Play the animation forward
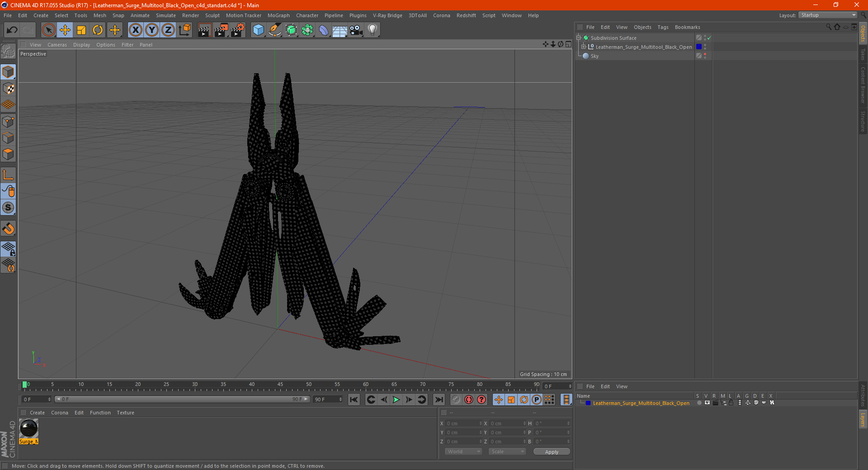Screen dimensions: 868x470 click(396, 399)
